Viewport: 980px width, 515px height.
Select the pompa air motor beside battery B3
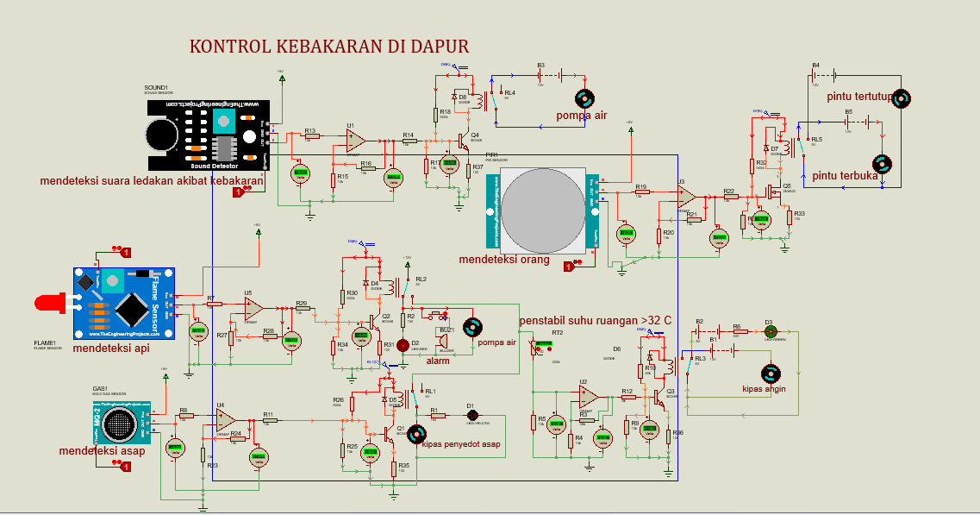pyautogui.click(x=584, y=99)
